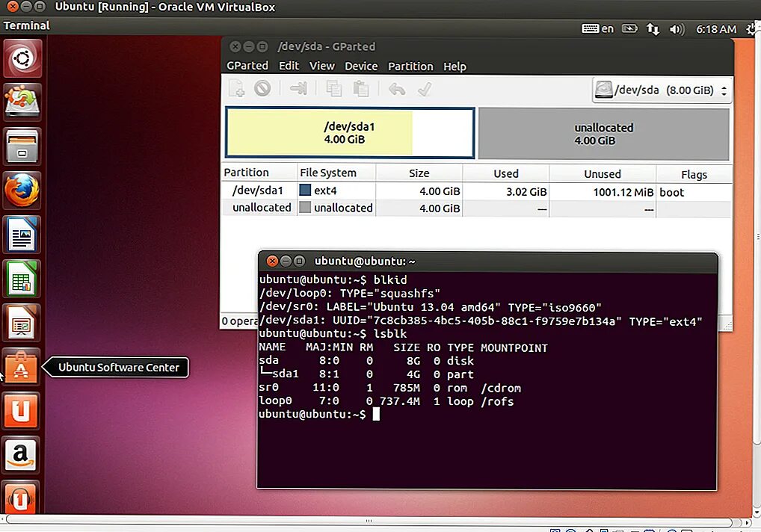This screenshot has width=761, height=532.
Task: Select the /dev/sda1 block in the disk map
Action: click(x=350, y=133)
